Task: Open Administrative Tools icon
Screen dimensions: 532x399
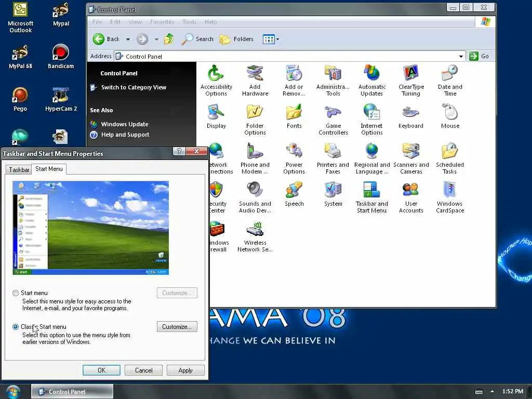Action: coord(333,81)
